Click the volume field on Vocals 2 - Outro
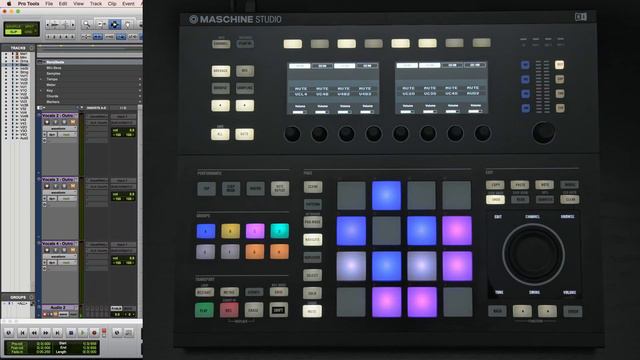This screenshot has width=640, height=360. (123, 130)
